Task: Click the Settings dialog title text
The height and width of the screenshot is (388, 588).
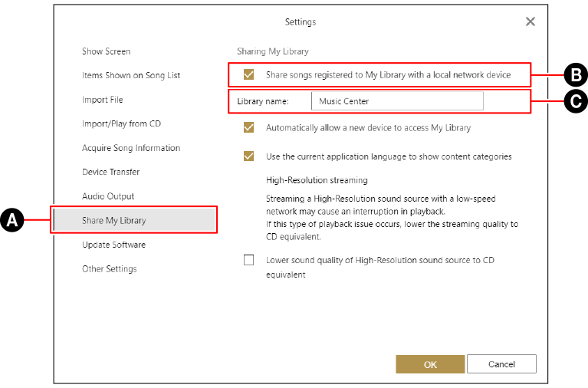Action: 301,22
